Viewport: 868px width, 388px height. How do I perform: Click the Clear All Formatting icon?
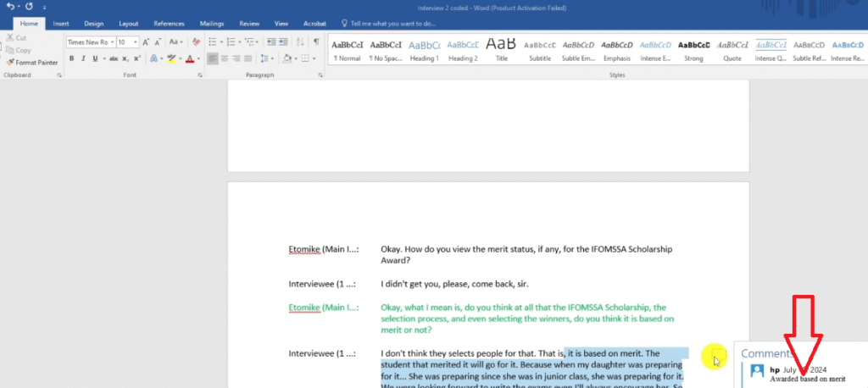click(x=197, y=42)
